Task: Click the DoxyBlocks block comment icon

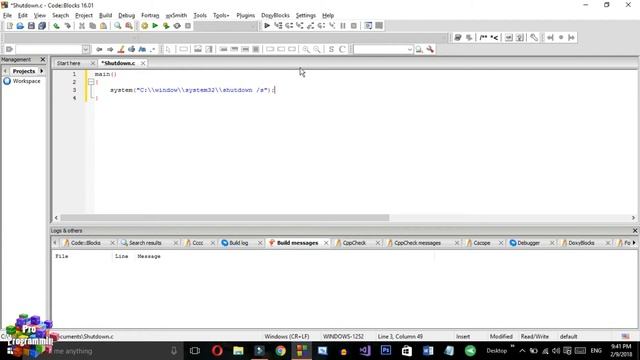Action: tap(483, 38)
